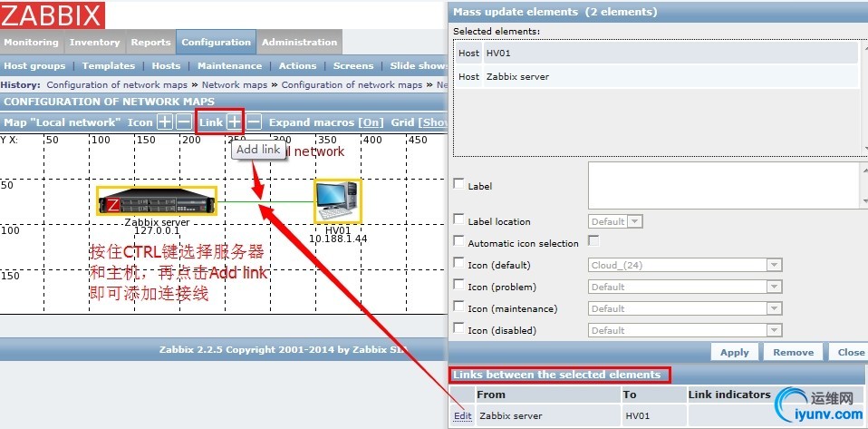The image size is (868, 429).
Task: Click the 127.0.0.1 label under Zabbix server
Action: coord(157,230)
